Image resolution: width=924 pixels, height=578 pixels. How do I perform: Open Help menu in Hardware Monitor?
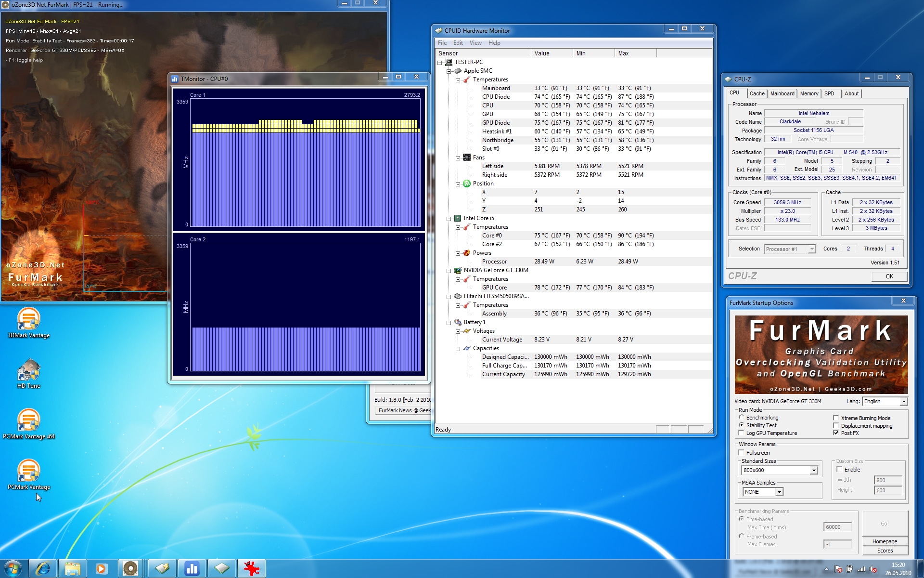(x=494, y=43)
